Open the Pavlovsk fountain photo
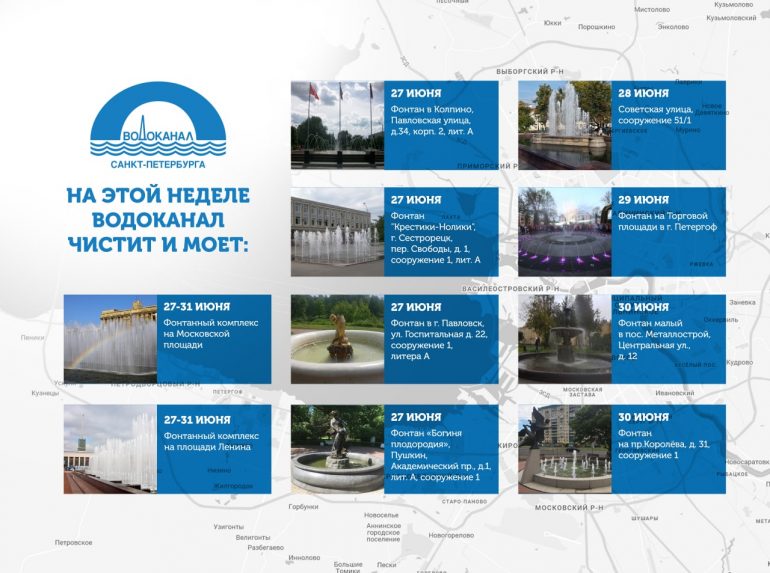Screen dimensions: 770x573 click(337, 339)
